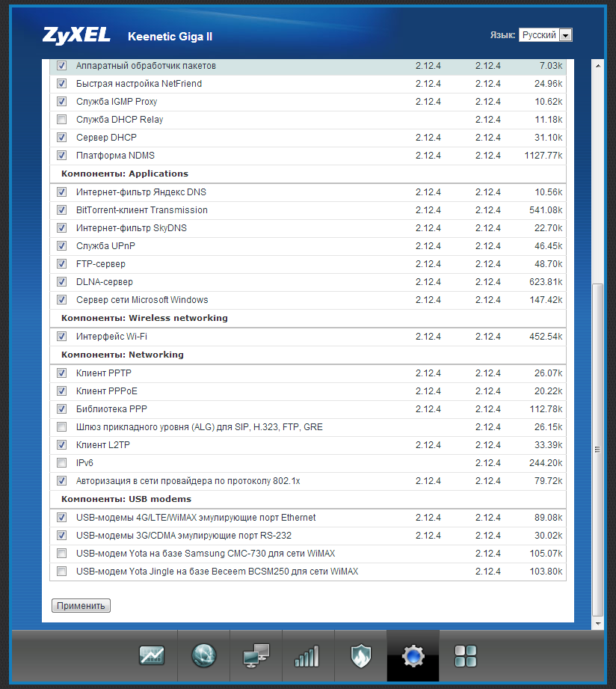The image size is (616, 689).
Task: Click Интерфейс Wi-Fi size 452.54k
Action: tap(546, 337)
